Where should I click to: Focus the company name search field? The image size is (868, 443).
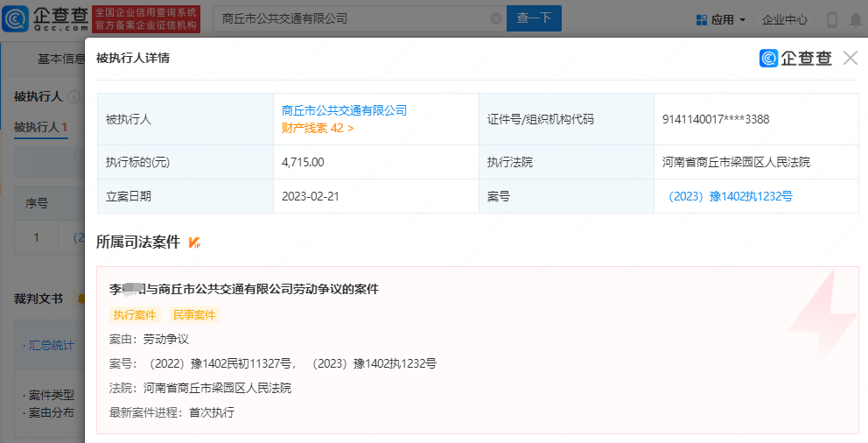point(350,18)
